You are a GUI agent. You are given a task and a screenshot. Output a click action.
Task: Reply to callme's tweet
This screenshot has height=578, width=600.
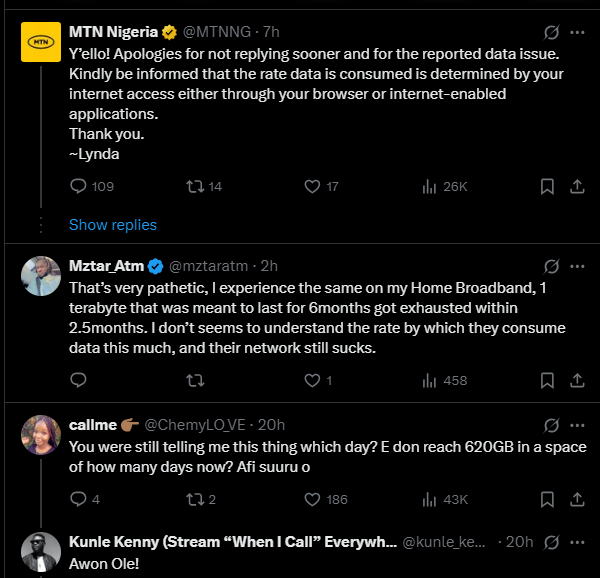(78, 499)
